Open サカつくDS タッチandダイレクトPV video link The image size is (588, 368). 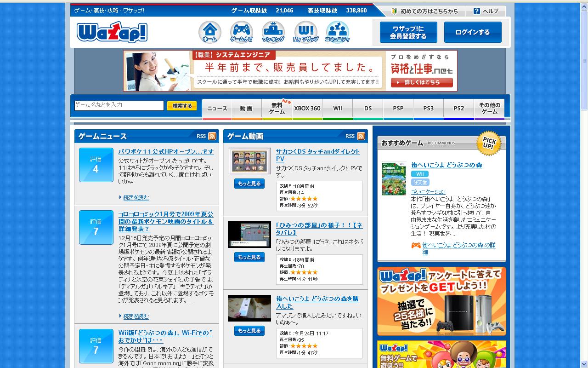point(318,155)
